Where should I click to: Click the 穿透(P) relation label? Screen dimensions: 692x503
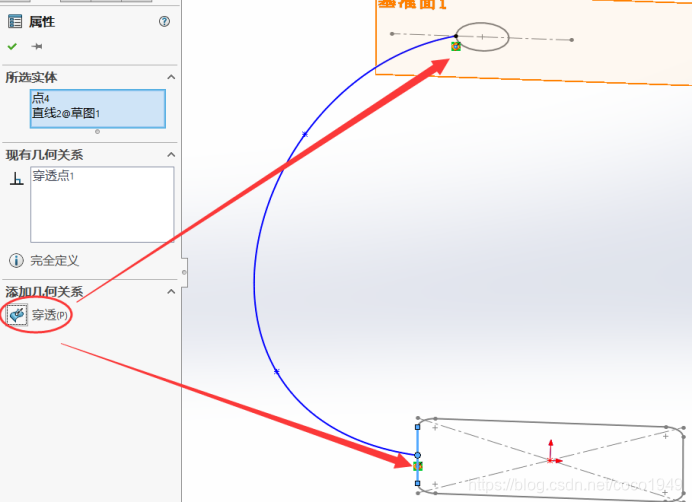coord(50,315)
